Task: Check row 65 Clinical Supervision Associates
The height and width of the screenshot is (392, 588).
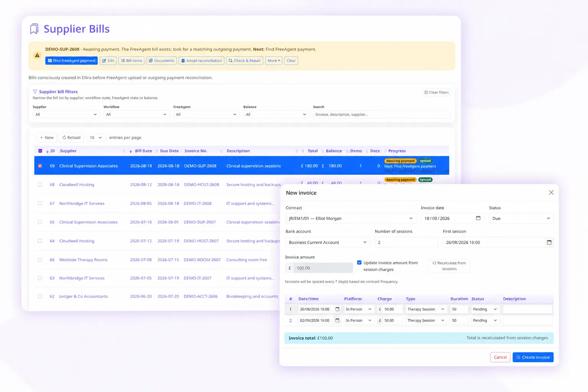Action: pos(40,222)
